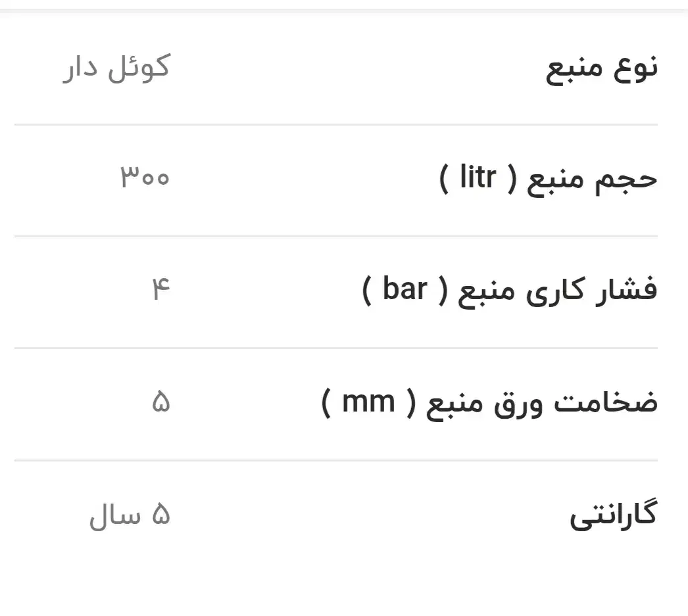Select the '۵' value in thickness row
This screenshot has width=688, height=616.
[x=160, y=402]
